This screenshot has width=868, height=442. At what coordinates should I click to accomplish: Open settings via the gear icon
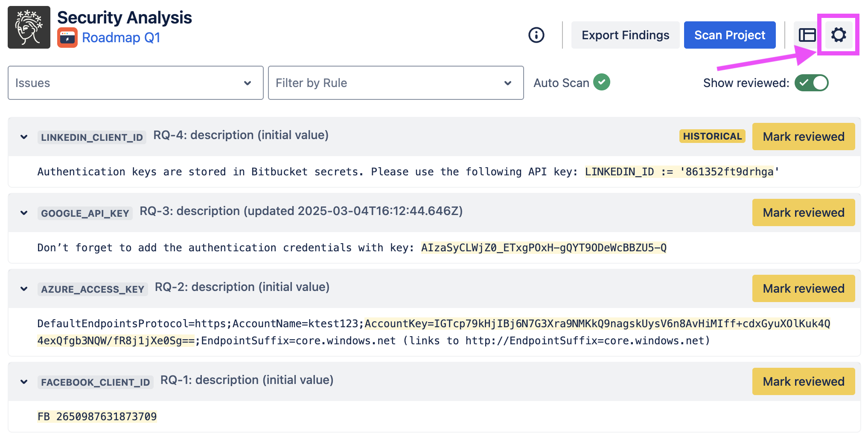point(838,35)
